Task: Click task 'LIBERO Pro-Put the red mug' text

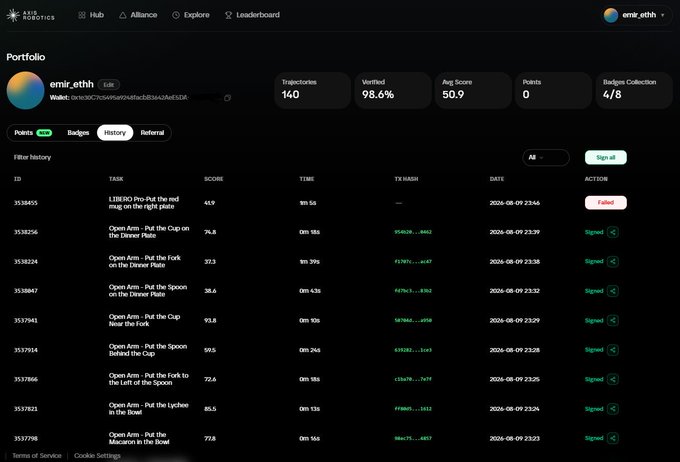Action: [x=144, y=203]
